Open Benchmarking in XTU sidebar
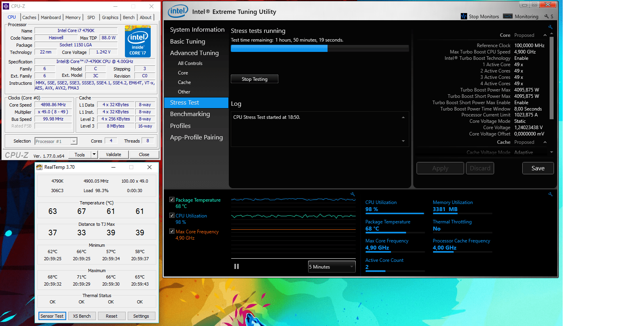This screenshot has width=644, height=326. point(190,114)
